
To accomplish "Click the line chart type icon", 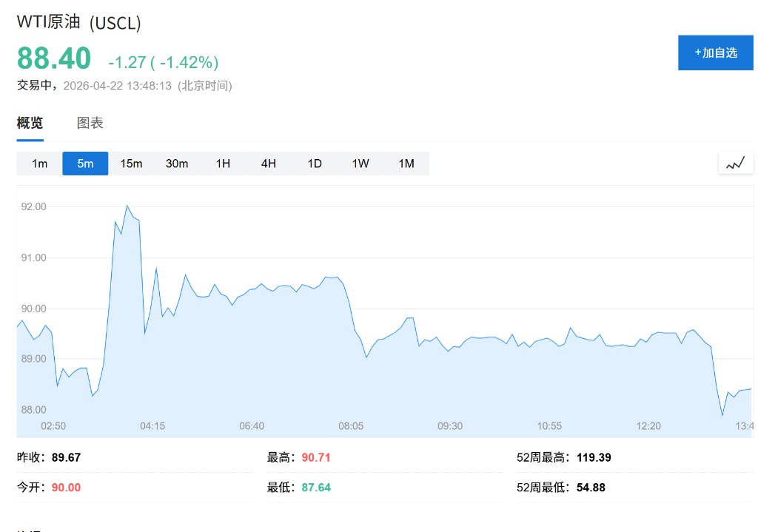I will 735,164.
